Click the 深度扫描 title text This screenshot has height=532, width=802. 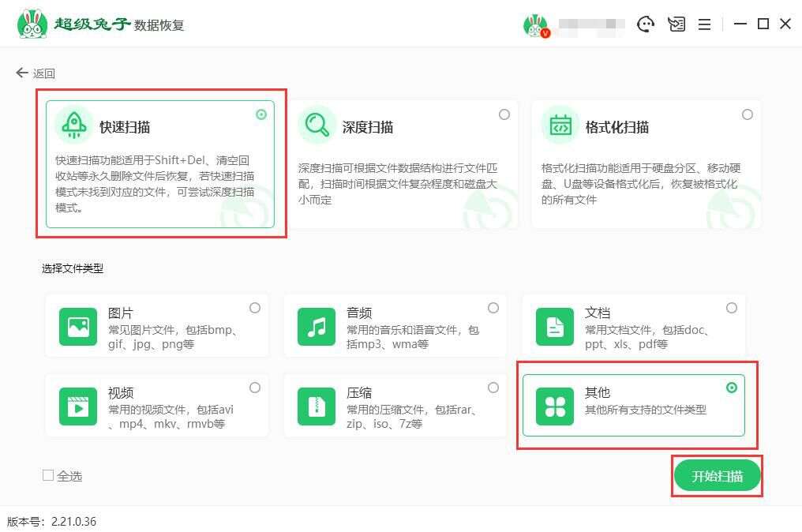tap(368, 127)
